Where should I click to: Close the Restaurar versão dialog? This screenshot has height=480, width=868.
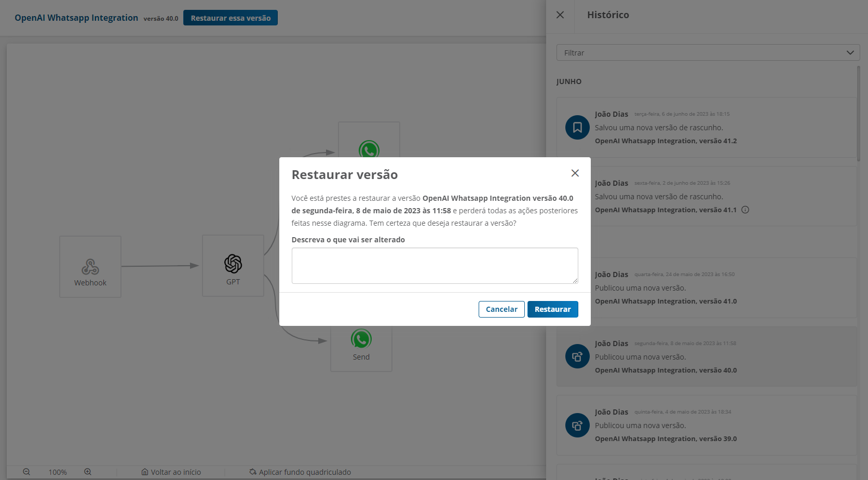click(x=575, y=173)
